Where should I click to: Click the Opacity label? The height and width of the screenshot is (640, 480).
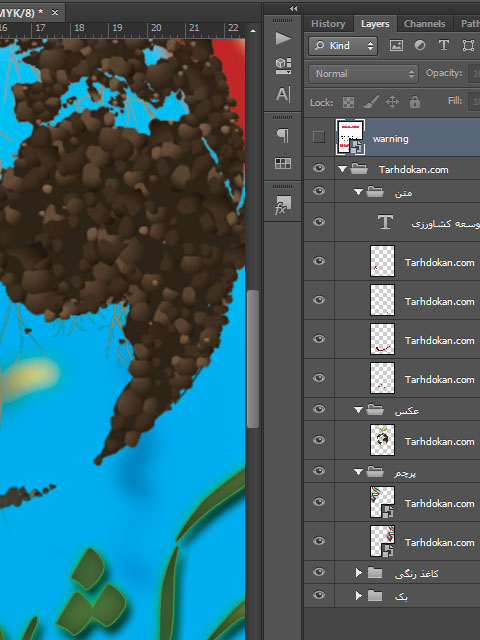pyautogui.click(x=444, y=73)
